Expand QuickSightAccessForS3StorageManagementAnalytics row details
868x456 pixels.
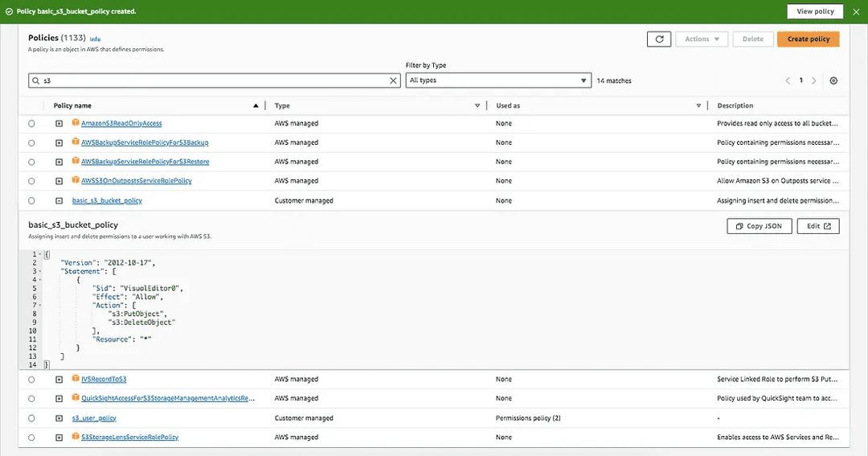pyautogui.click(x=59, y=398)
